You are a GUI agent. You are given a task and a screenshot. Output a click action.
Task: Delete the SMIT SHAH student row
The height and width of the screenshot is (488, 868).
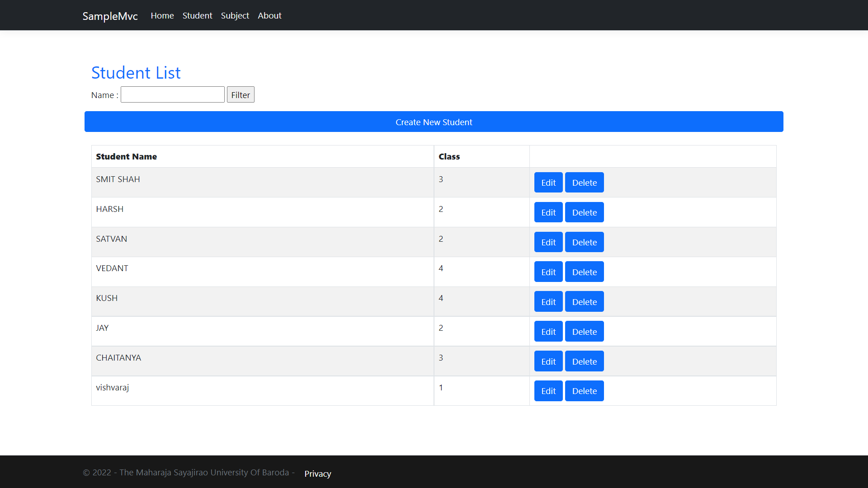pos(585,183)
